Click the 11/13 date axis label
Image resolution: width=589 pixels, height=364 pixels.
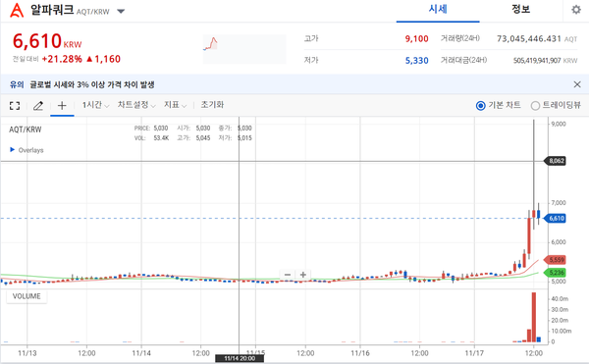[x=27, y=353]
